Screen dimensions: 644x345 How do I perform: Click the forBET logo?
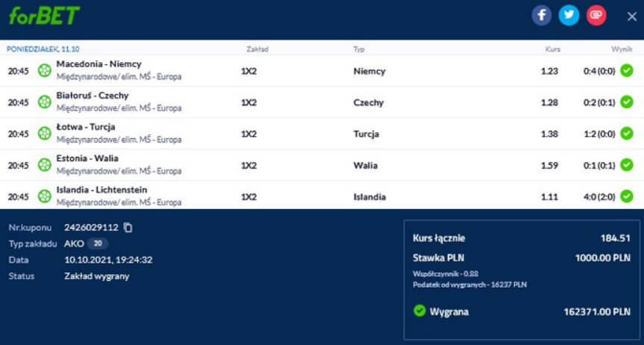(43, 16)
